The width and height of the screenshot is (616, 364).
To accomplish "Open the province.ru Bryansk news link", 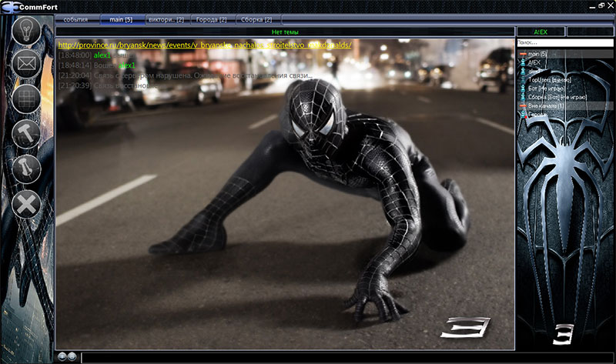I will [x=204, y=45].
